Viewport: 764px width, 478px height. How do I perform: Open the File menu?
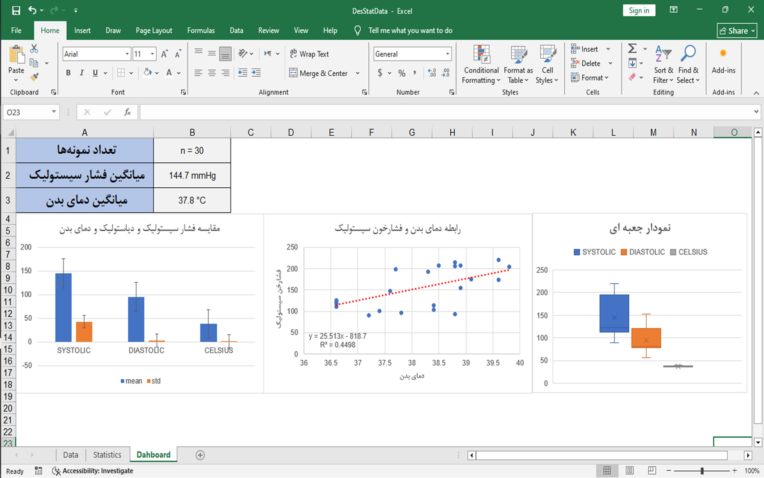16,30
